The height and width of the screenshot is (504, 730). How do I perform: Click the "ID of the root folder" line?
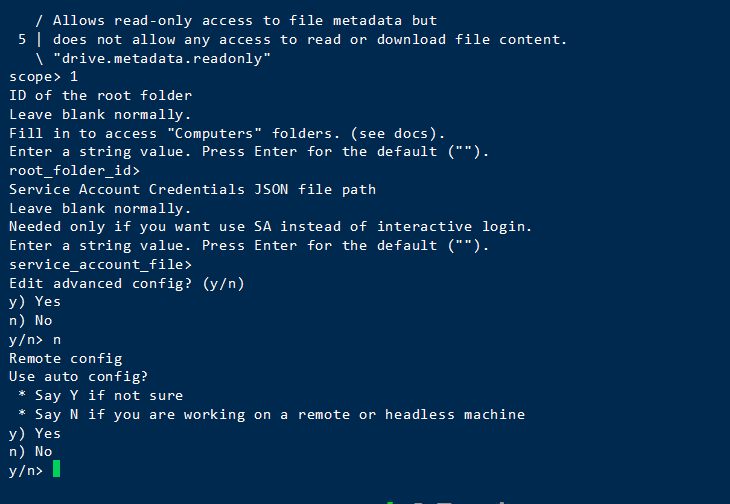pos(100,96)
